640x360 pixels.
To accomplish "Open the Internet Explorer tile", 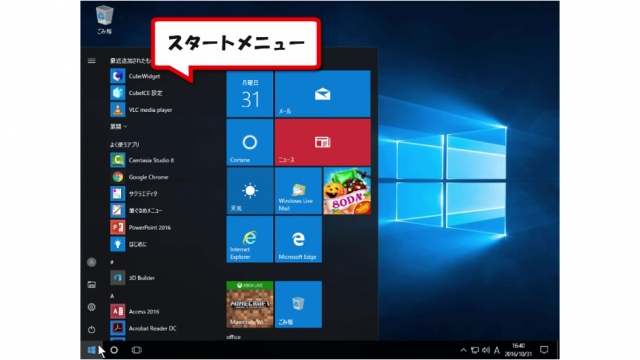I will click(250, 239).
